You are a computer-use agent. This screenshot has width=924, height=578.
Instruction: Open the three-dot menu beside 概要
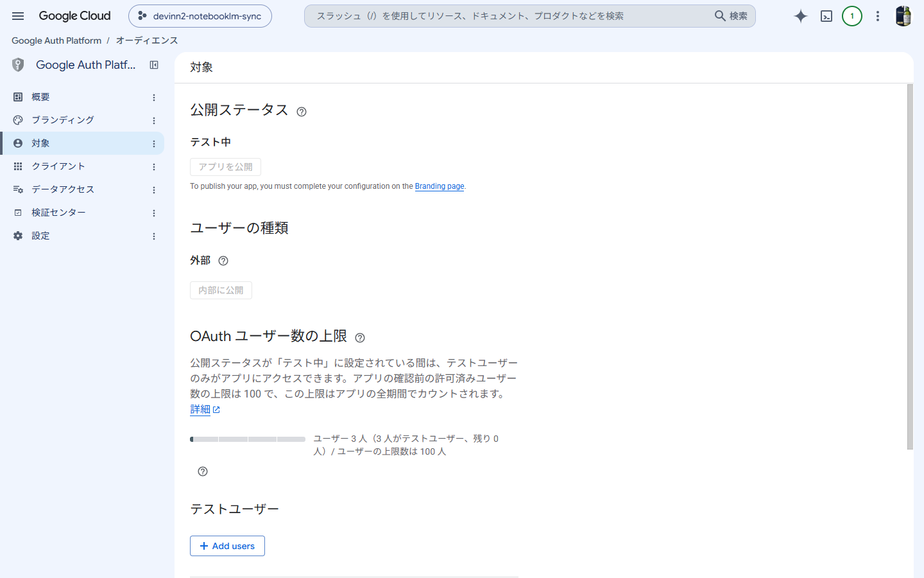154,98
